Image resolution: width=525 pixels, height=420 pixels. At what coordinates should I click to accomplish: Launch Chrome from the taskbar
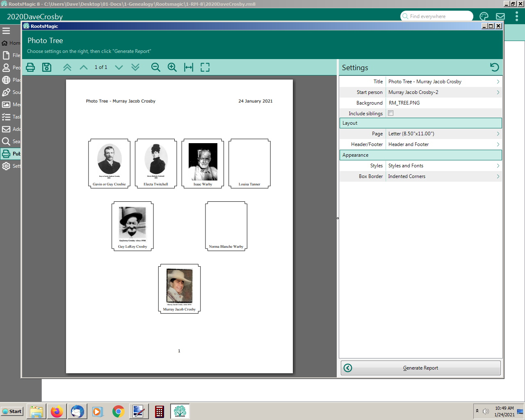coord(118,411)
